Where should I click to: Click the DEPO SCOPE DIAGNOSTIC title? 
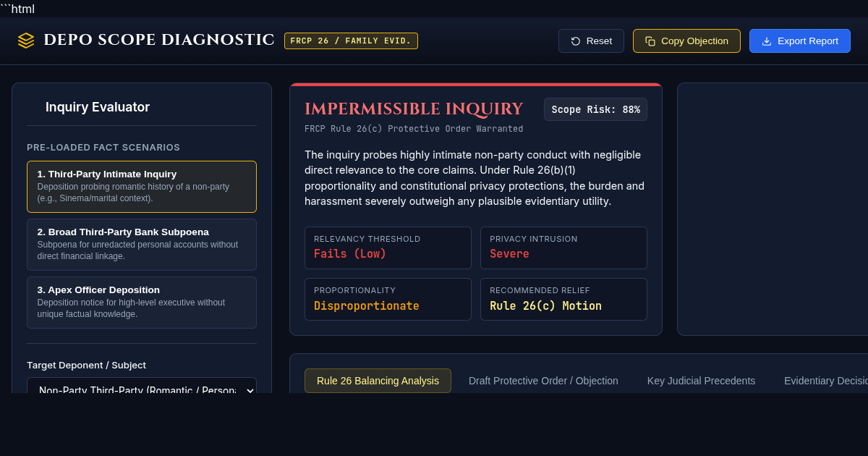pos(159,40)
